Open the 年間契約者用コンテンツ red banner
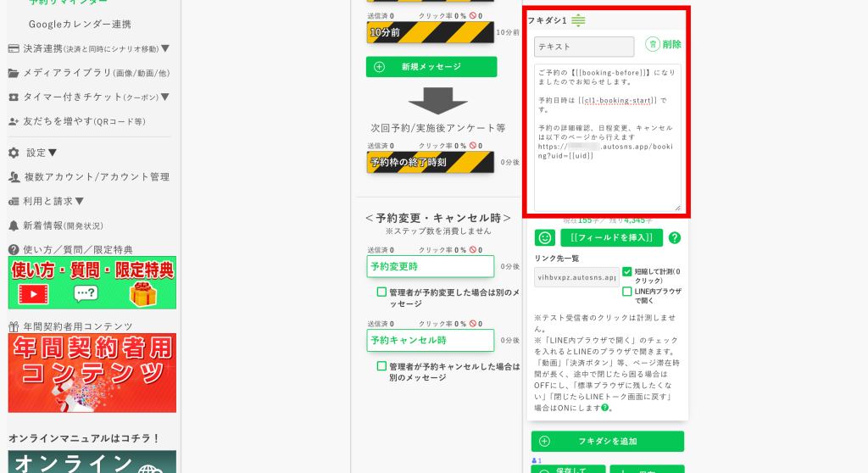Viewport: 868px width, 473px height. 92,373
